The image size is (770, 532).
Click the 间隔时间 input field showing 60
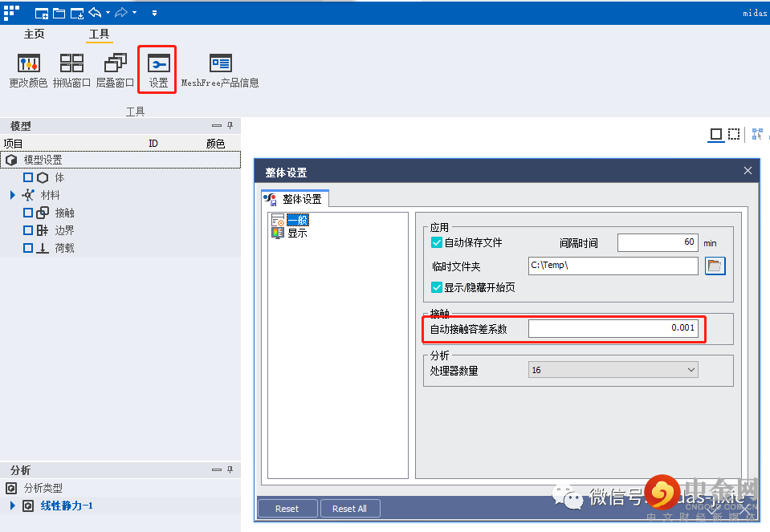pyautogui.click(x=658, y=242)
